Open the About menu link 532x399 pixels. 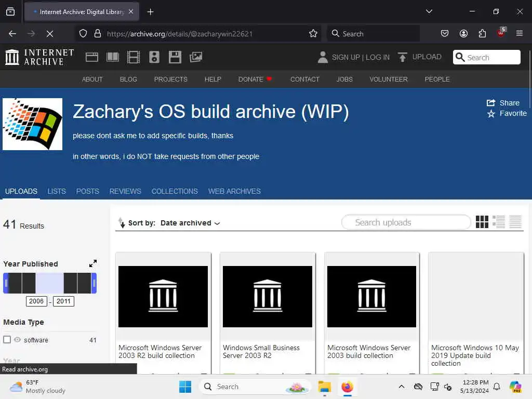click(x=92, y=79)
